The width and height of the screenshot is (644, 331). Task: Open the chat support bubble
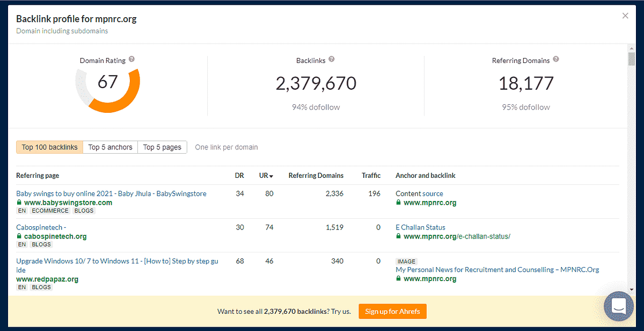pos(619,306)
